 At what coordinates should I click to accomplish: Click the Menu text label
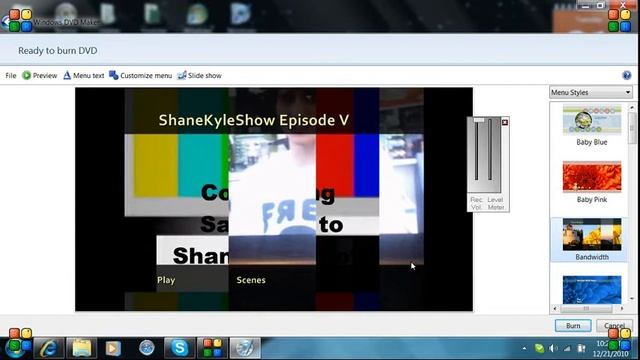[x=89, y=76]
